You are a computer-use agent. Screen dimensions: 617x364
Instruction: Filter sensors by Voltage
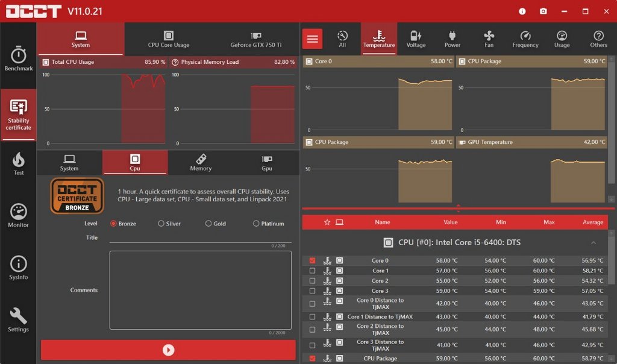tap(416, 39)
